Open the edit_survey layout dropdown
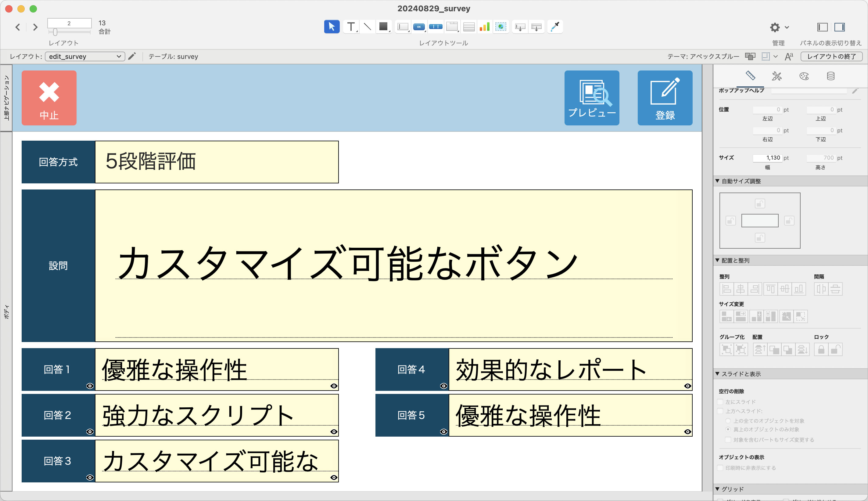Viewport: 868px width, 501px height. (85, 56)
